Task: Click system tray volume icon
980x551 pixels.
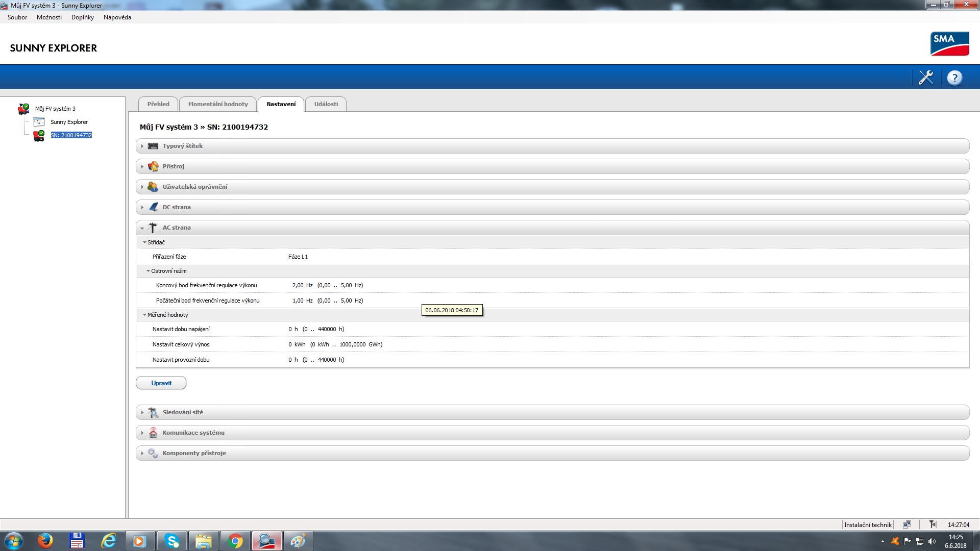Action: 932,541
